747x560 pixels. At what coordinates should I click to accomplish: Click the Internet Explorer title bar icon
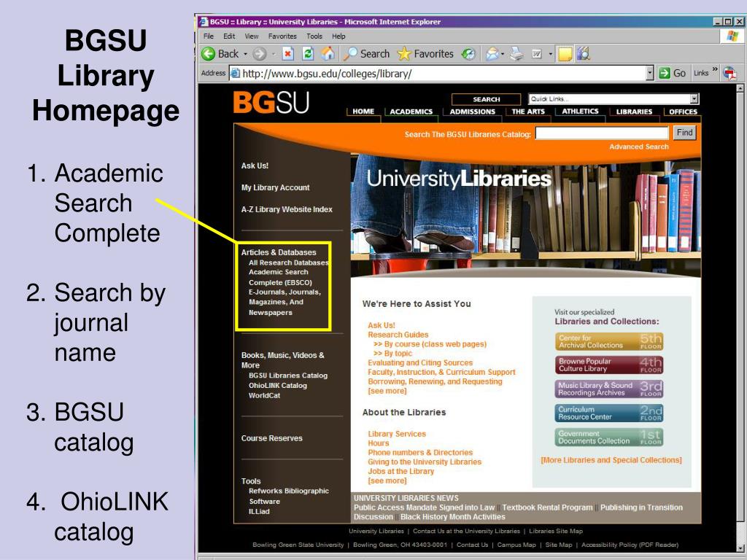click(204, 21)
